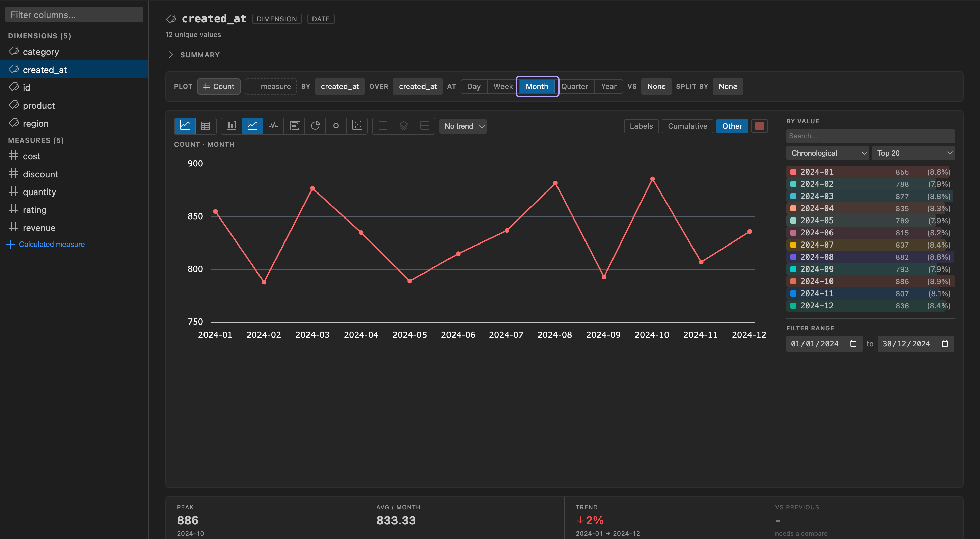Open the Chronological sort dropdown
Image resolution: width=980 pixels, height=539 pixels.
[827, 153]
